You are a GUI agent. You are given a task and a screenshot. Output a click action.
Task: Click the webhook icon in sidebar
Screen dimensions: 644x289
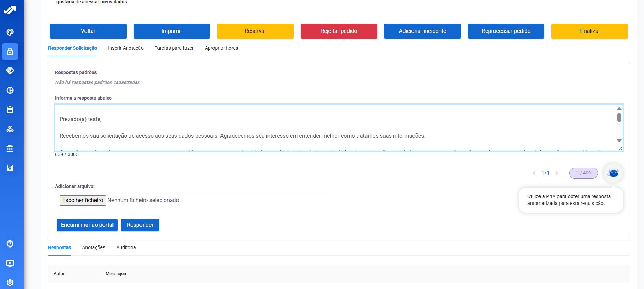10,129
